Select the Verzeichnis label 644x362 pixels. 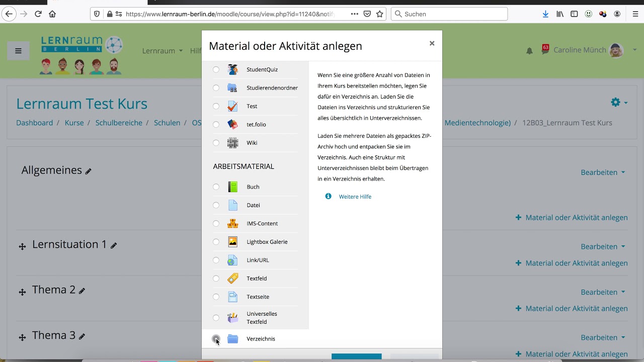tap(261, 339)
